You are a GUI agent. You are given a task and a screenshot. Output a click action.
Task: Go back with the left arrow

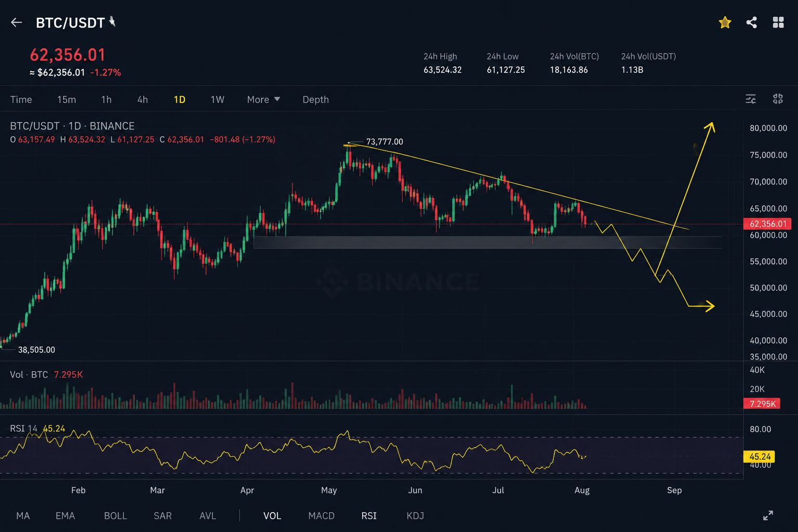click(17, 22)
